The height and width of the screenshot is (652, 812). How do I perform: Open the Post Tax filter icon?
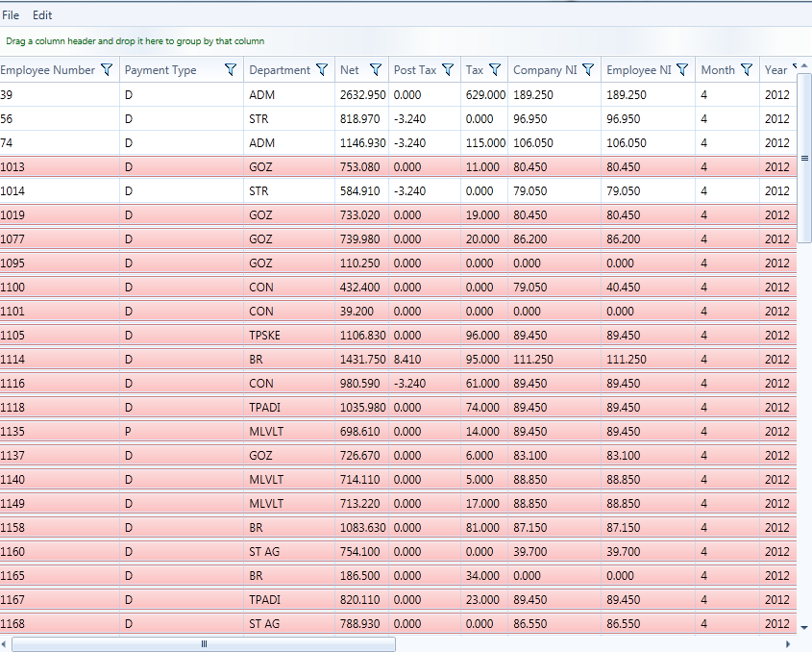(x=448, y=70)
